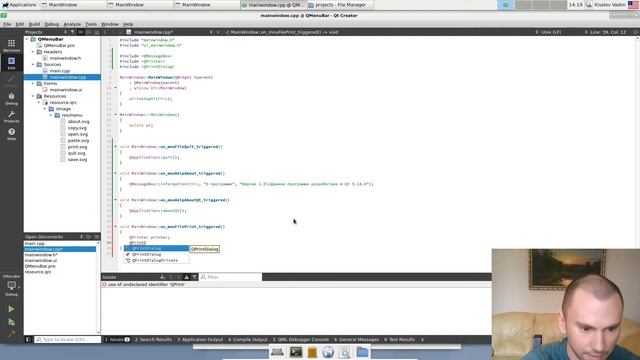
Task: Click the Type to locate field
Action: [67, 339]
